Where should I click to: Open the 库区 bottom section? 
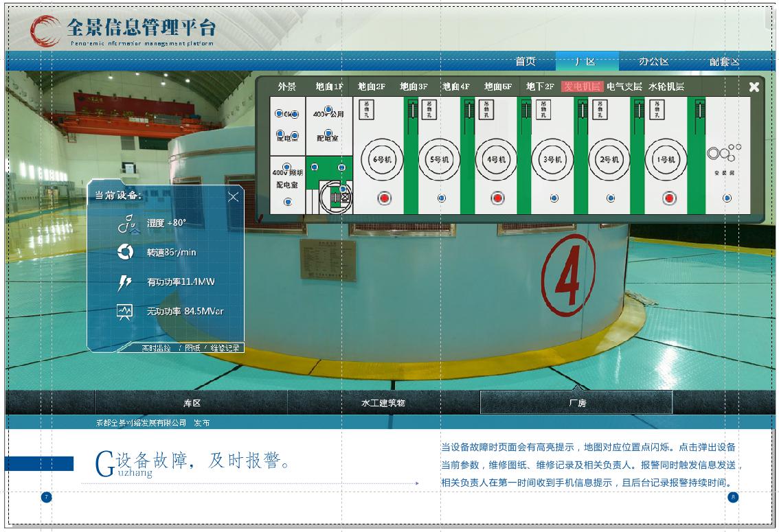click(x=192, y=402)
